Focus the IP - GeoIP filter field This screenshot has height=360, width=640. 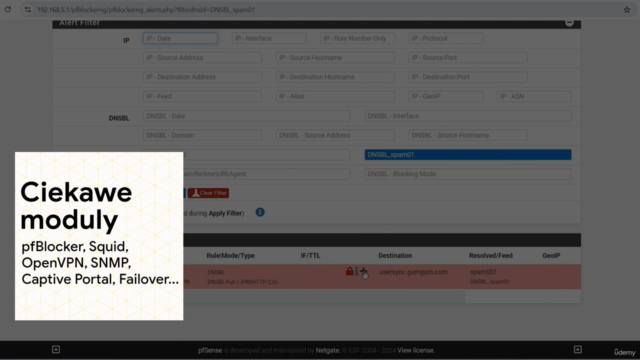pyautogui.click(x=446, y=96)
